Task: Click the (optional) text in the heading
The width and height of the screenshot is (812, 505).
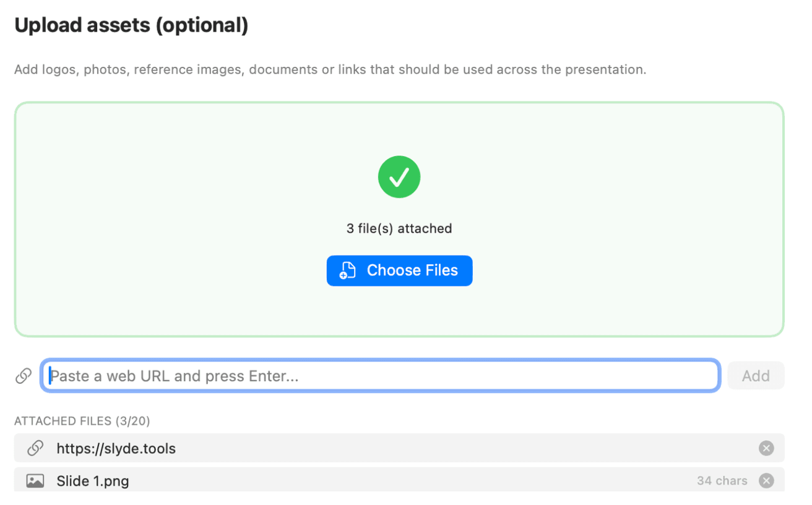Action: (x=202, y=25)
